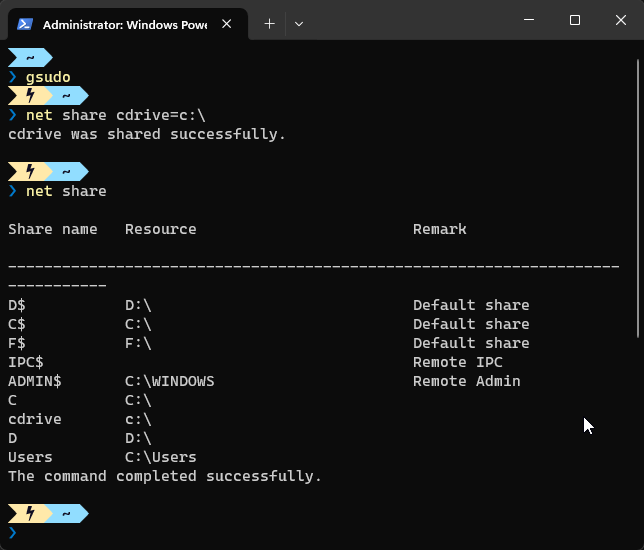Close the terminal window
Screen dimensions: 644x550
tap(621, 20)
